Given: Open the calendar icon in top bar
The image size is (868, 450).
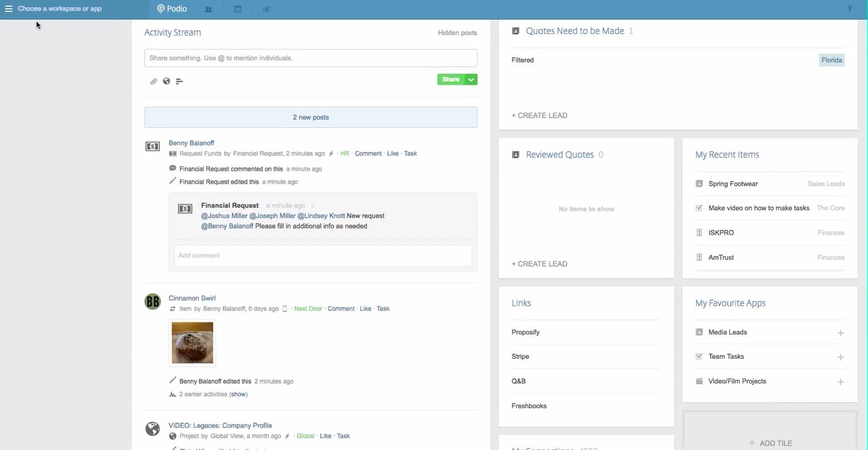Looking at the screenshot, I should coord(238,9).
